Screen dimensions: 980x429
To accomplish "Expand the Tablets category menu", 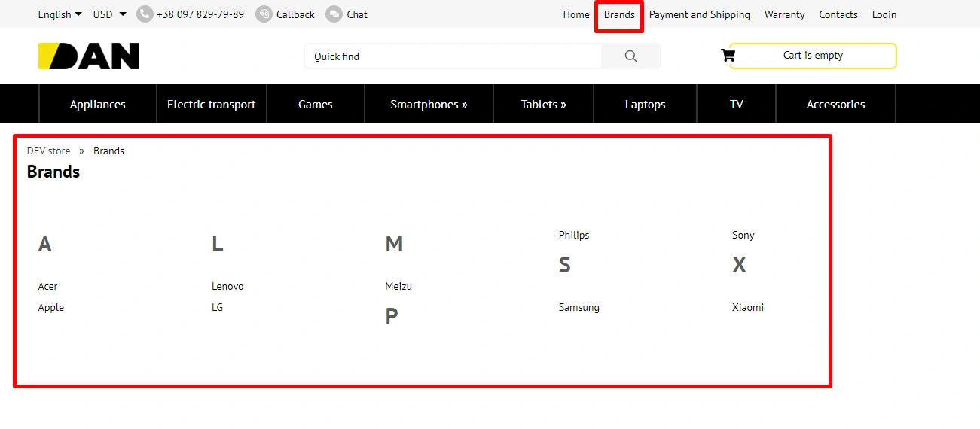I will 543,105.
